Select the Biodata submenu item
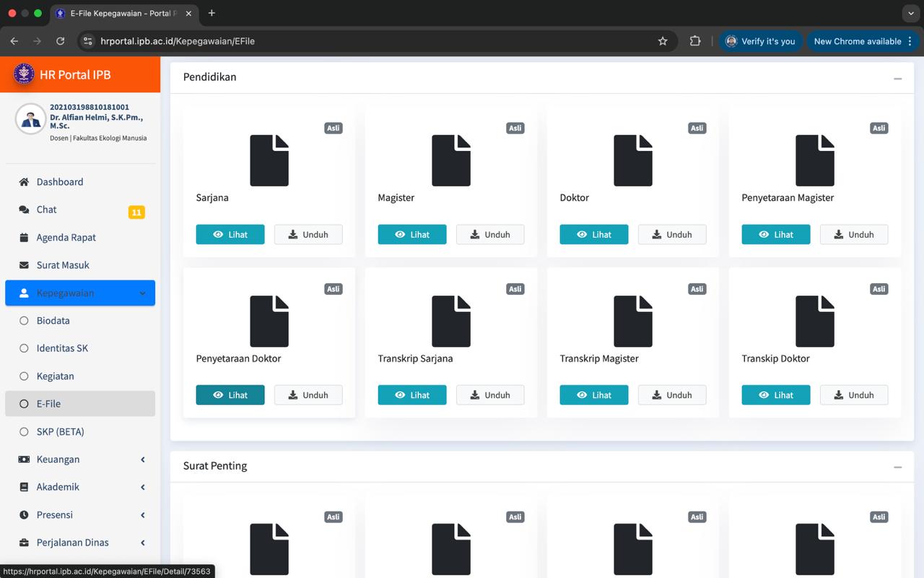 click(53, 321)
